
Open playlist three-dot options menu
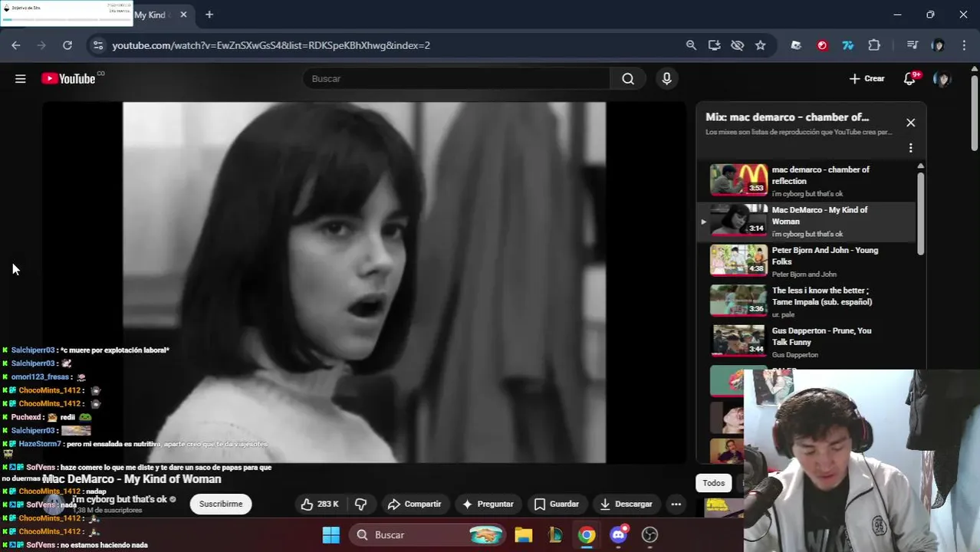click(x=910, y=148)
